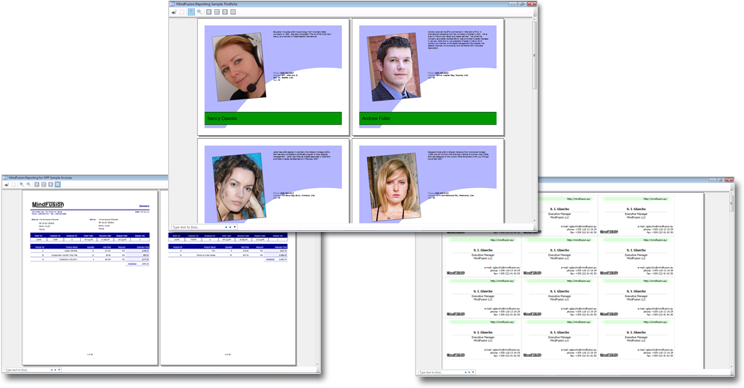Show whole page in Portfolio toolbar
Image resolution: width=744 pixels, height=388 pixels.
coord(225,12)
